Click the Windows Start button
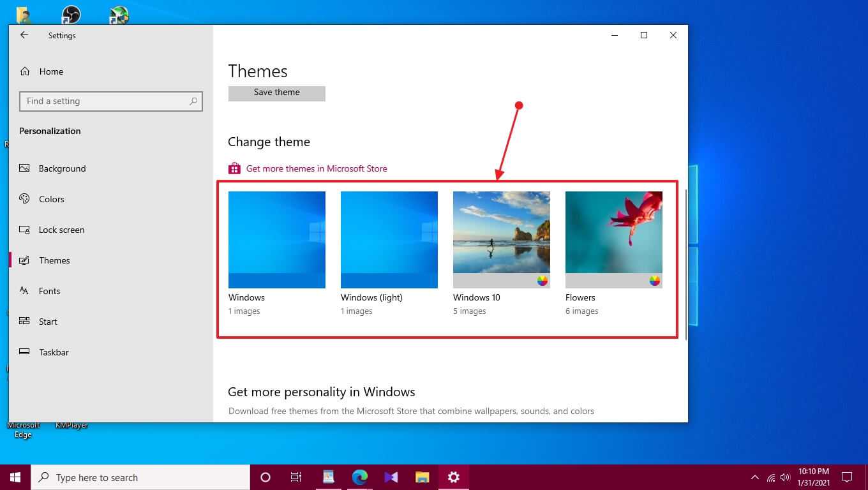Viewport: 868px width, 490px height. coord(15,477)
